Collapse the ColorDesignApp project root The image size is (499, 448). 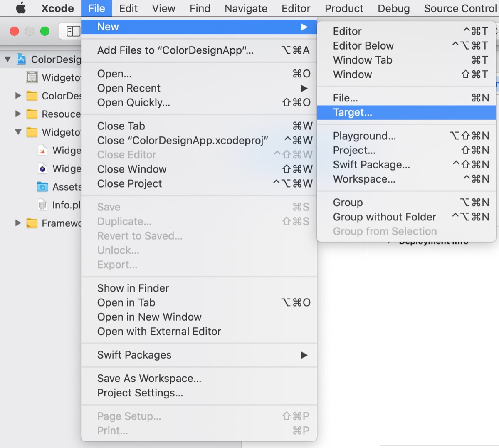(x=7, y=59)
